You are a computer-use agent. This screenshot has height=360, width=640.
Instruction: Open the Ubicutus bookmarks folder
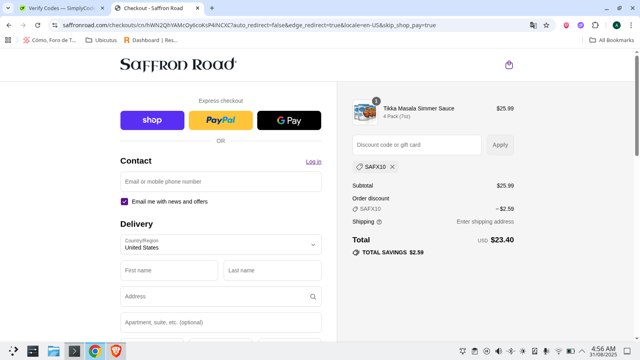pyautogui.click(x=101, y=40)
